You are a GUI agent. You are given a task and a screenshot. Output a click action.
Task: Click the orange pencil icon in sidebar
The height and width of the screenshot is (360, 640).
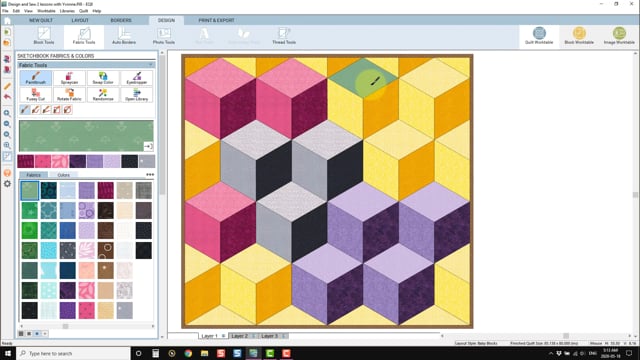(7, 86)
